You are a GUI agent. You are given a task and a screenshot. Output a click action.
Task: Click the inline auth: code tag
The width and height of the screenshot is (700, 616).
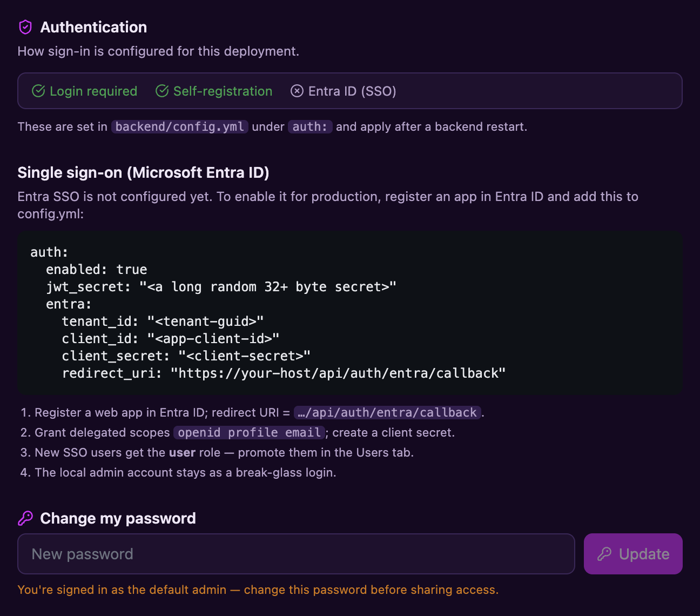[x=310, y=126]
